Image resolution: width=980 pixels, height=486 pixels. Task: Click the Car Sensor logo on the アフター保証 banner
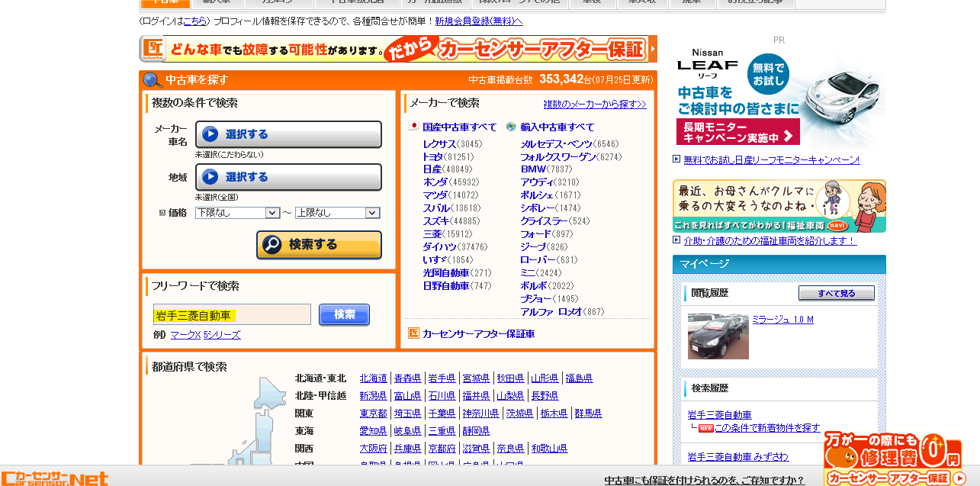pos(153,49)
